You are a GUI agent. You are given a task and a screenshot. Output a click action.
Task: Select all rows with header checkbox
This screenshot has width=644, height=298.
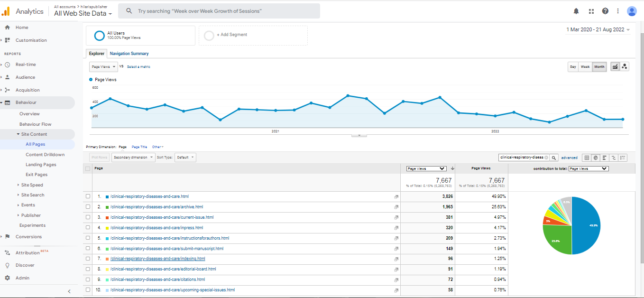(88, 168)
